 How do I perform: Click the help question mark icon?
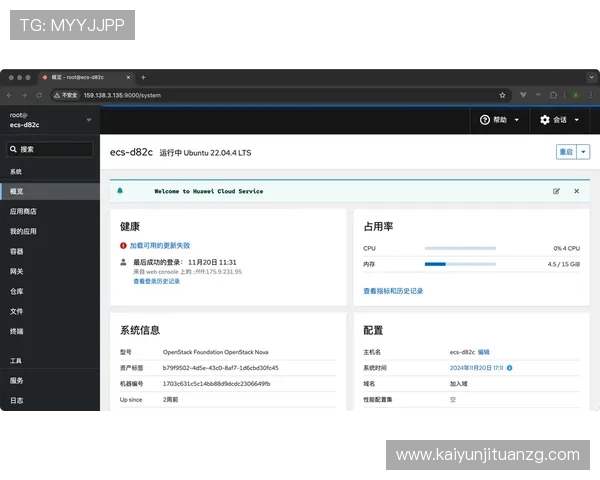(x=485, y=120)
